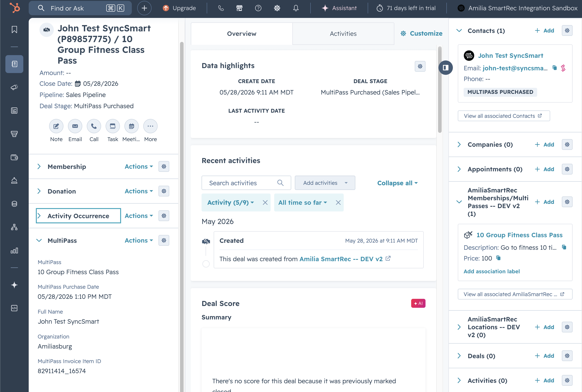Expand the Companies (0) association card
582x392 pixels.
click(x=459, y=144)
